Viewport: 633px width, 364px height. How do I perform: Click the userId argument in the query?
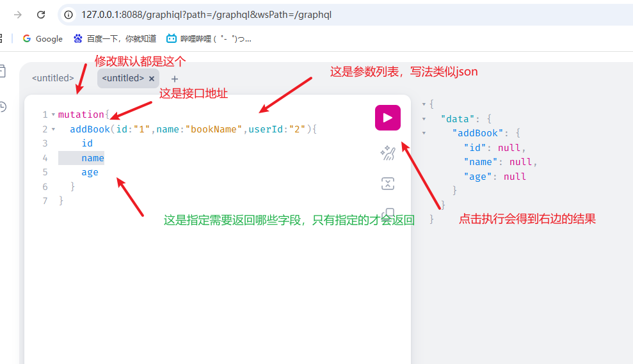(265, 129)
